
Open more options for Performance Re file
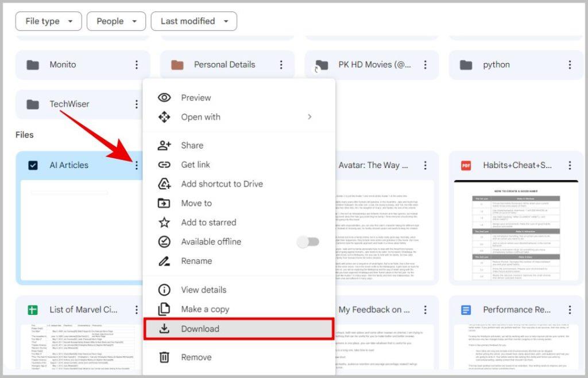click(570, 310)
